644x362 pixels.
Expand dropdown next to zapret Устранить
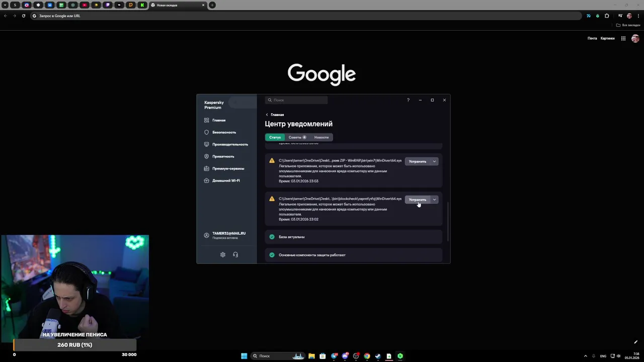(434, 200)
